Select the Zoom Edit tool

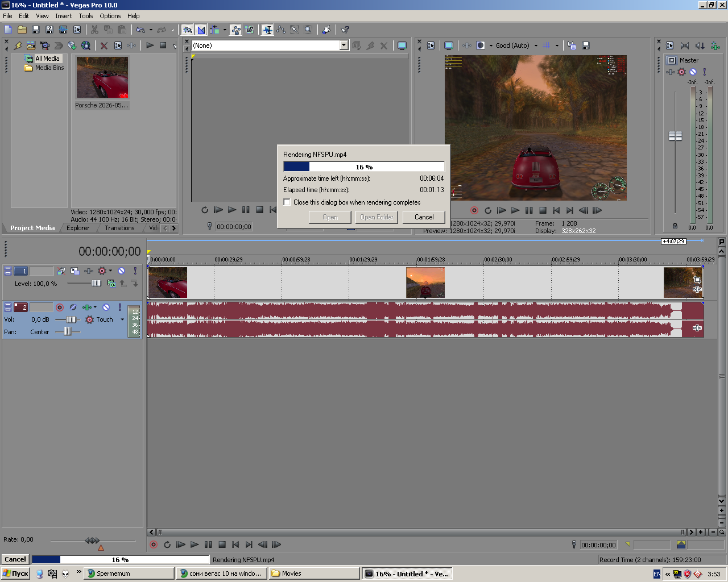coord(308,30)
